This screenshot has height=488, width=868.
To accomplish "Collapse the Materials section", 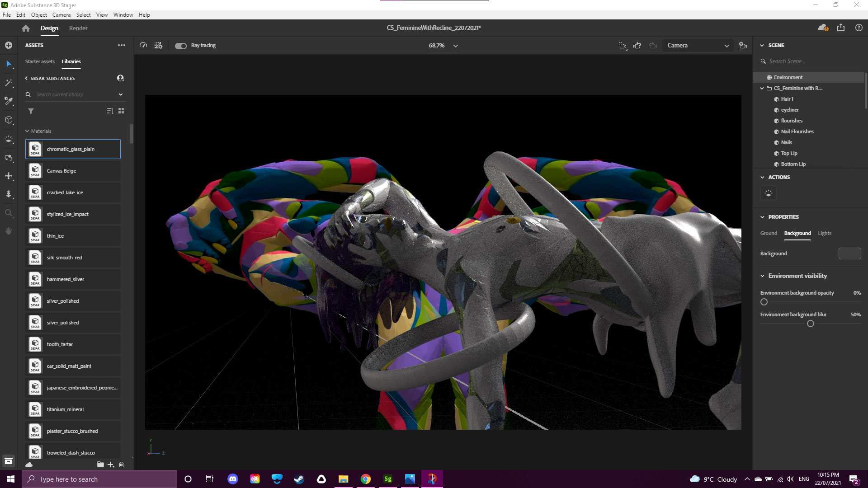I will (27, 131).
